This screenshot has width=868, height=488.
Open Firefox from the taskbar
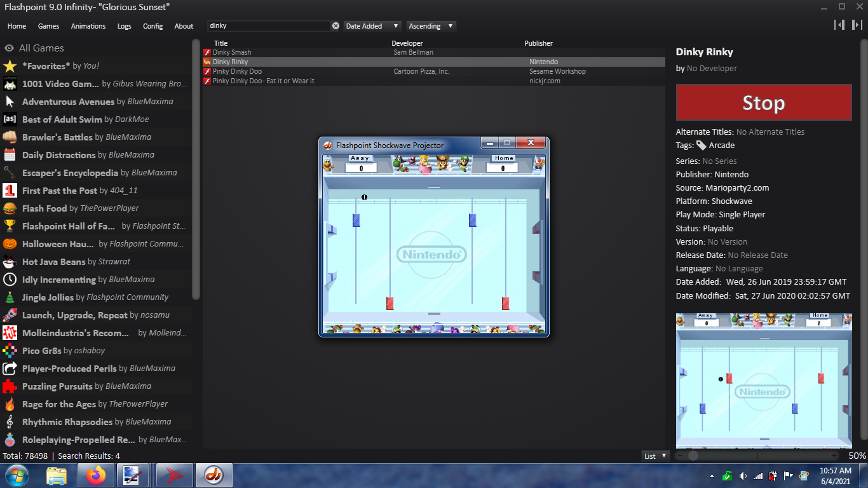(96, 475)
